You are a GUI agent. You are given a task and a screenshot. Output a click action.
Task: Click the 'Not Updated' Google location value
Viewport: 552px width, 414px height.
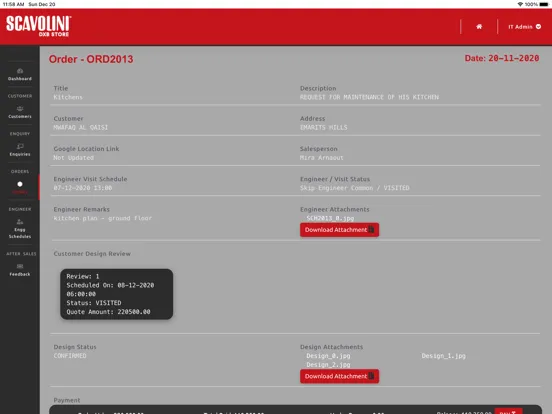coord(74,158)
